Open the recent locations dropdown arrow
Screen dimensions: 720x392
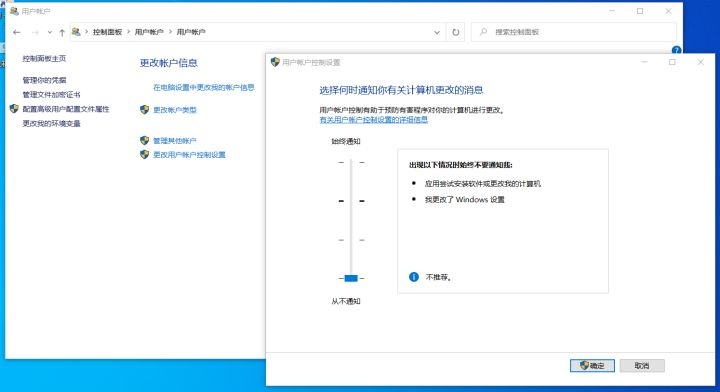(x=50, y=32)
